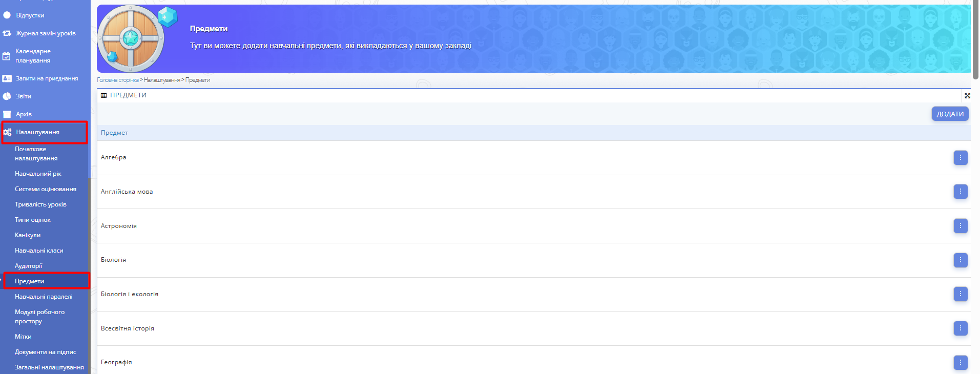980x374 pixels.
Task: Open actions menu for Всесвітня історія
Action: point(960,328)
